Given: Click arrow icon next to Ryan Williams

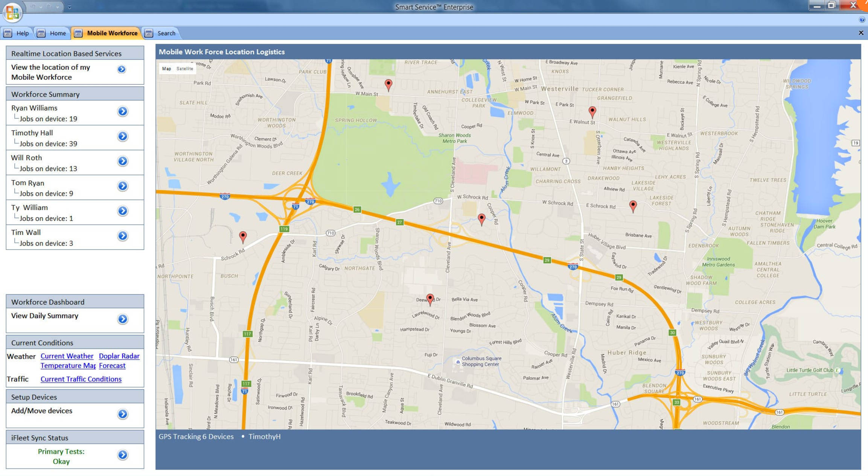Looking at the screenshot, I should click(123, 111).
